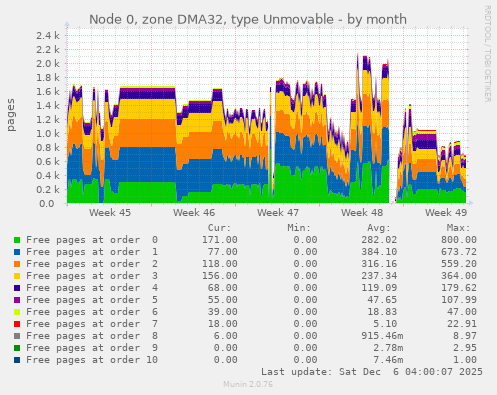Image resolution: width=497 pixels, height=395 pixels.
Task: Click the orange order 2 legend swatch
Action: coord(17,264)
